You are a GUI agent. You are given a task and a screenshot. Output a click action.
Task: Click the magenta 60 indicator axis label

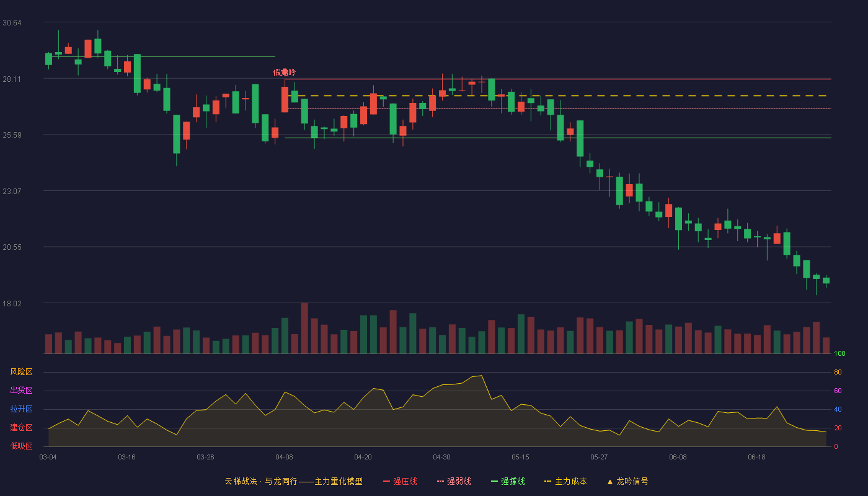point(838,391)
